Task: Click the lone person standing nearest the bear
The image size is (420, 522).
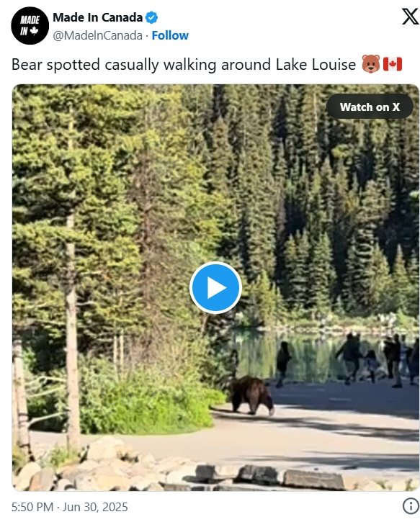Action: 282,364
